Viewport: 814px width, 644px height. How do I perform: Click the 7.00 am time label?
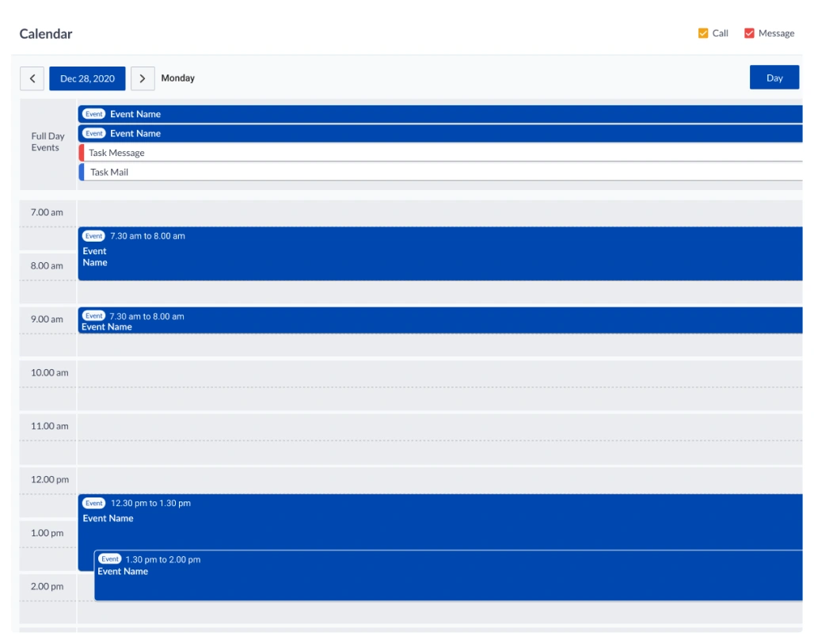(47, 212)
